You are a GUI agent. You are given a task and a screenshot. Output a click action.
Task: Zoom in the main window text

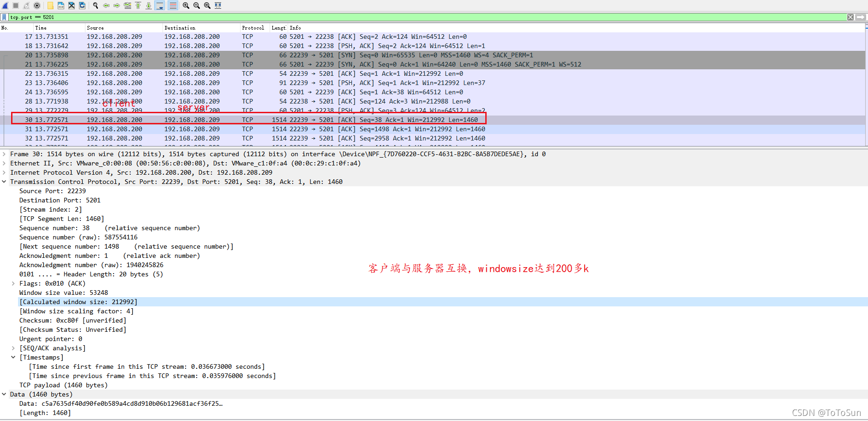pyautogui.click(x=186, y=6)
